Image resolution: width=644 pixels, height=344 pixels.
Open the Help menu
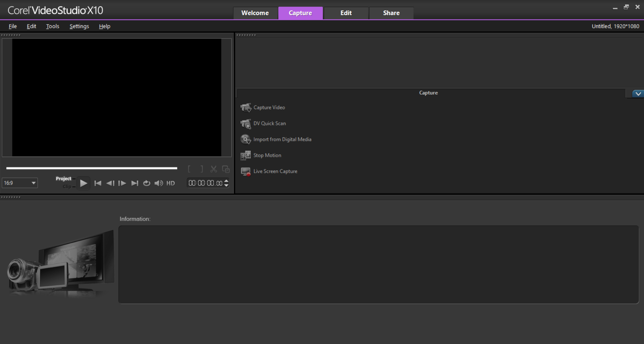click(104, 26)
